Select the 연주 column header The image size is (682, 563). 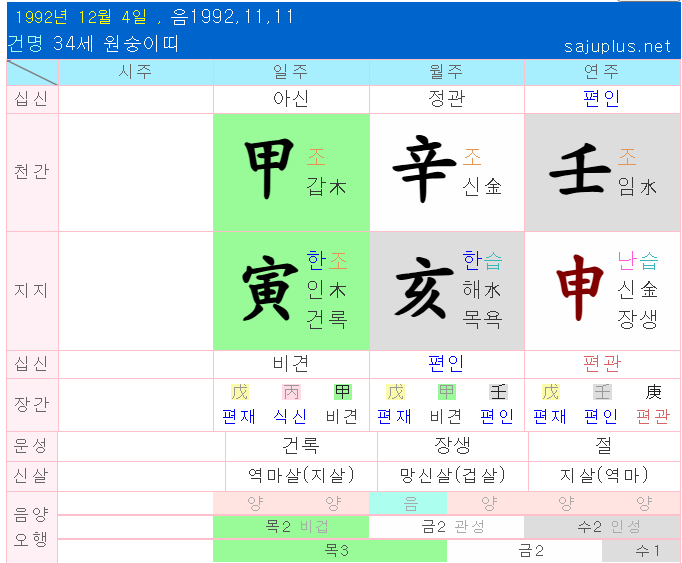602,72
